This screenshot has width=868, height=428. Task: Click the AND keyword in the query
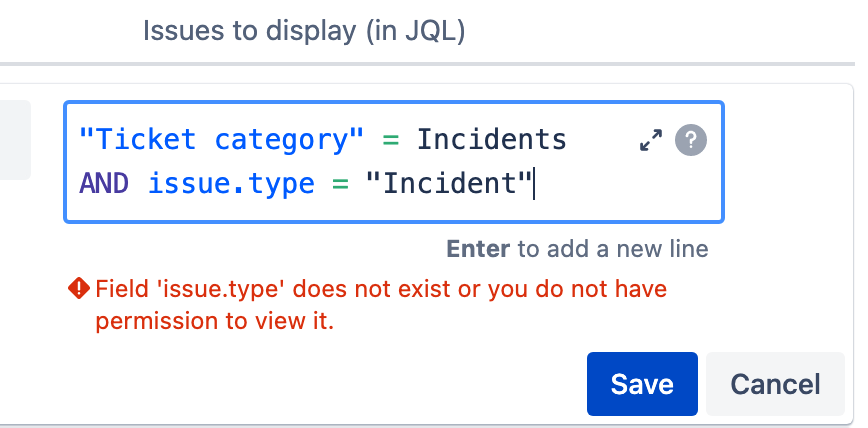(104, 183)
